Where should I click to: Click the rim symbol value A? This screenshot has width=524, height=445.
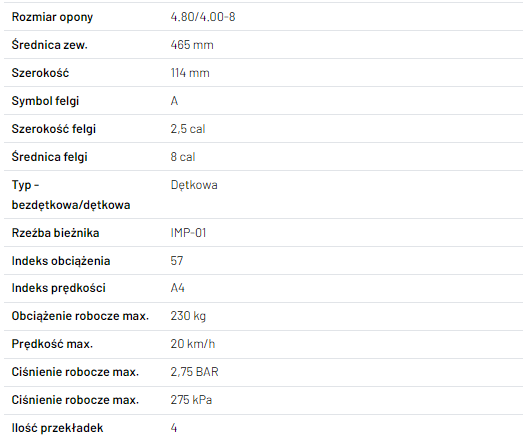[174, 101]
